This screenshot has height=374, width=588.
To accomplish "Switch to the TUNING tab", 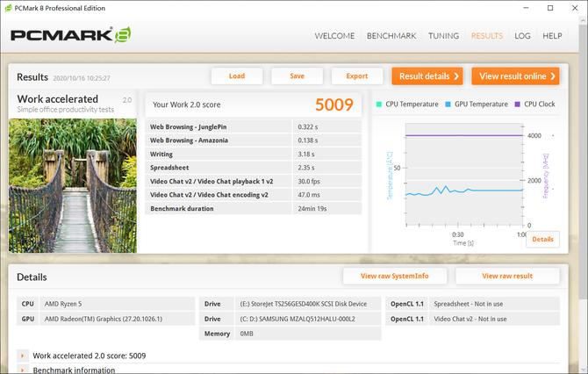I will (x=443, y=36).
